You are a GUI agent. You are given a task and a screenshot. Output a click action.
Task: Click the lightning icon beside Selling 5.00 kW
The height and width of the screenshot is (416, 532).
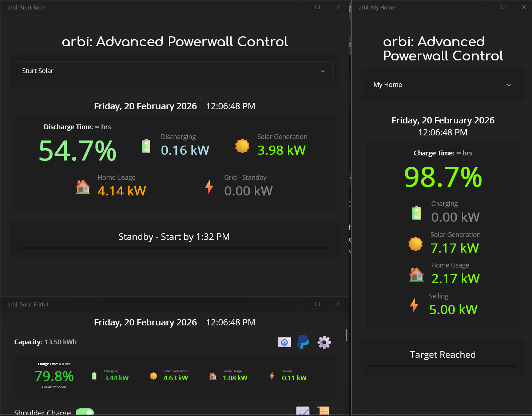coord(414,305)
